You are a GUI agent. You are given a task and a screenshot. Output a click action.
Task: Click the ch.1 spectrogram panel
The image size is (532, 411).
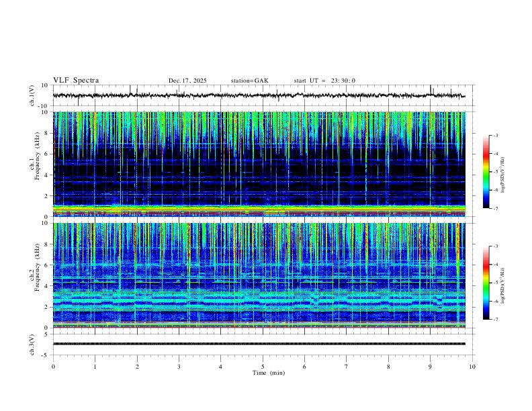(259, 164)
